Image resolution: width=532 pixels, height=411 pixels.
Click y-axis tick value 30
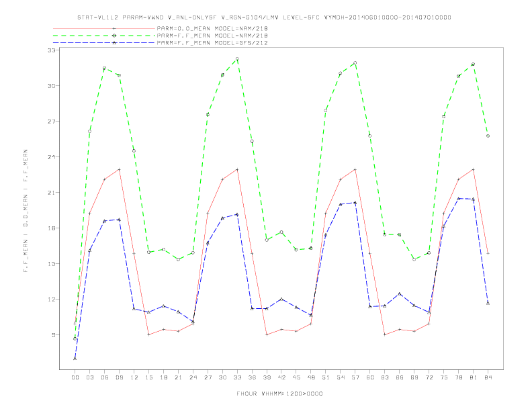[x=51, y=86]
